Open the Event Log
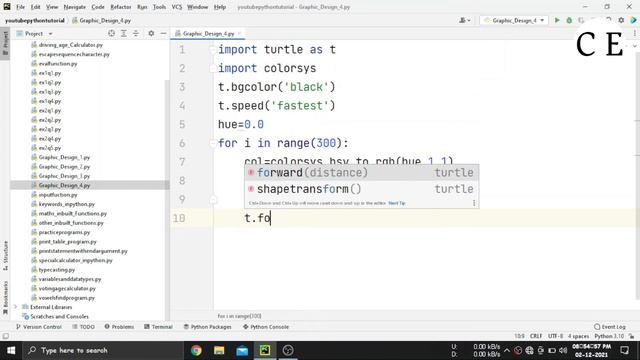 [610, 327]
